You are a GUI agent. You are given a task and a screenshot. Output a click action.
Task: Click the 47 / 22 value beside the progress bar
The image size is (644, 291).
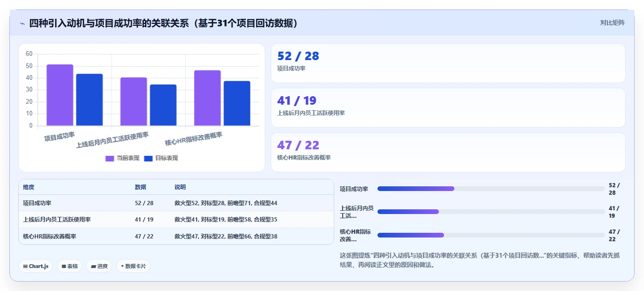(x=614, y=236)
